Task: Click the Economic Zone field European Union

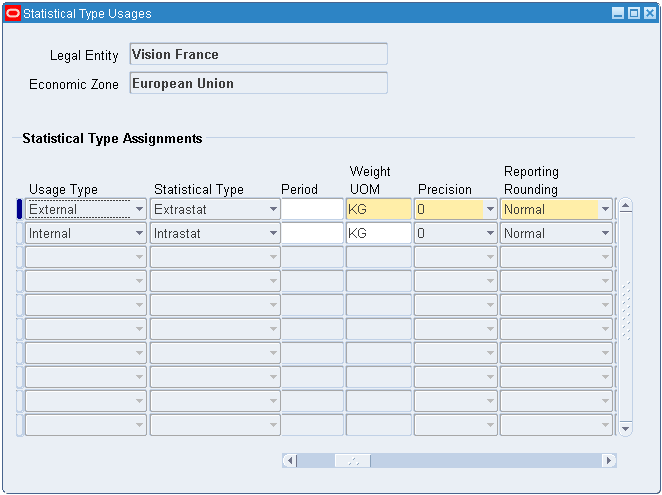Action: (258, 83)
